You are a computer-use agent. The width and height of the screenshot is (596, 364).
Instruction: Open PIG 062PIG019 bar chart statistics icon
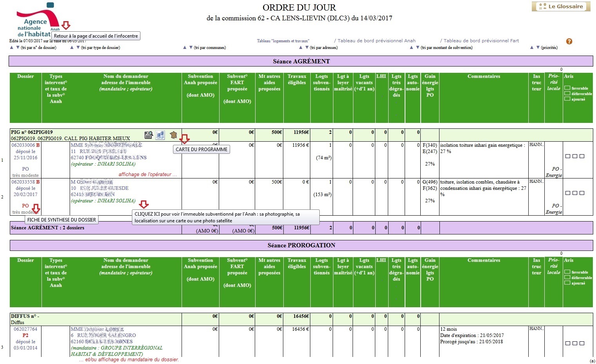(160, 135)
